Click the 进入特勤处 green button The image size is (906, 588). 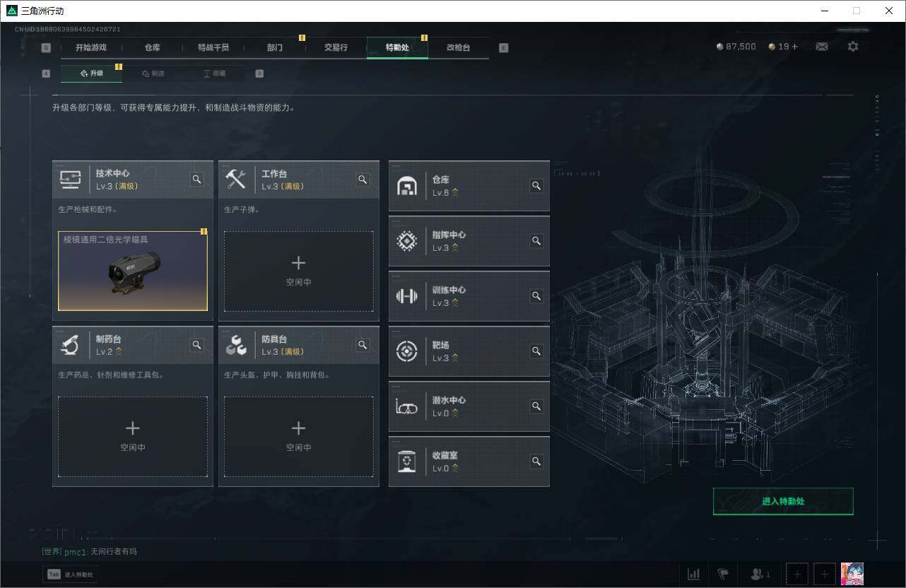point(783,501)
